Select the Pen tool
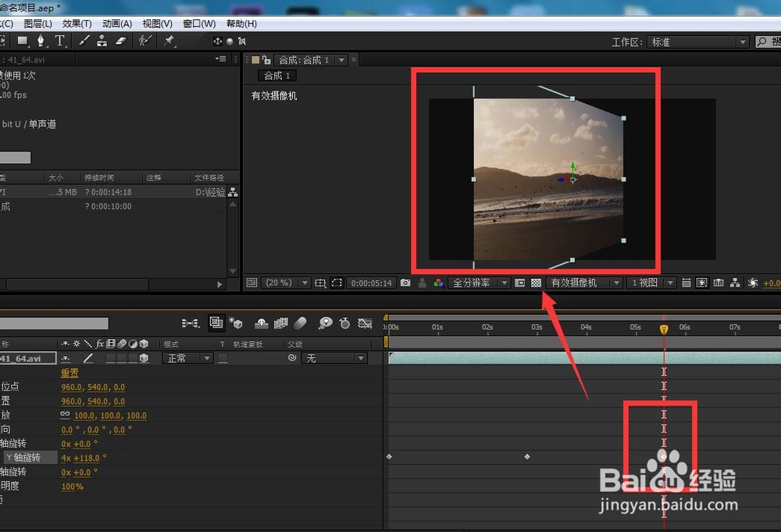 (41, 41)
